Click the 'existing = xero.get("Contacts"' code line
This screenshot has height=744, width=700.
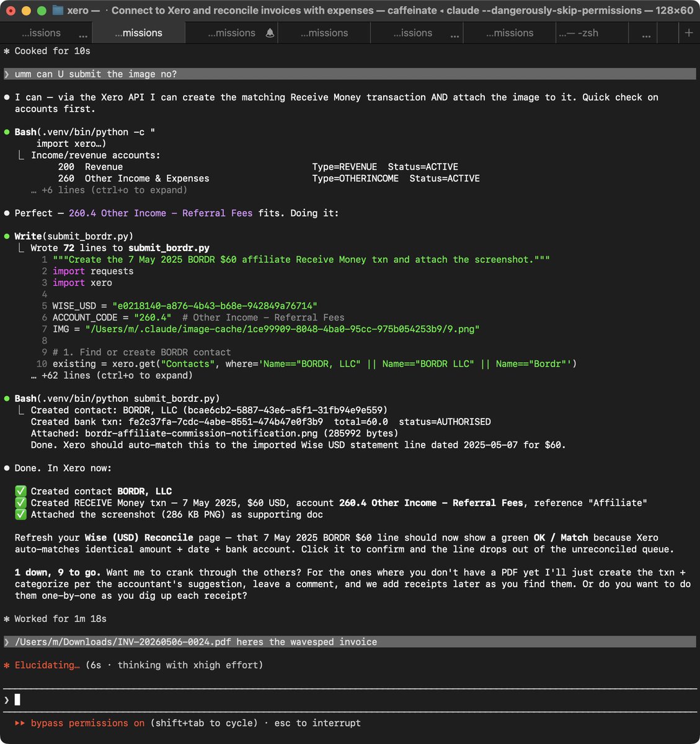pyautogui.click(x=314, y=364)
